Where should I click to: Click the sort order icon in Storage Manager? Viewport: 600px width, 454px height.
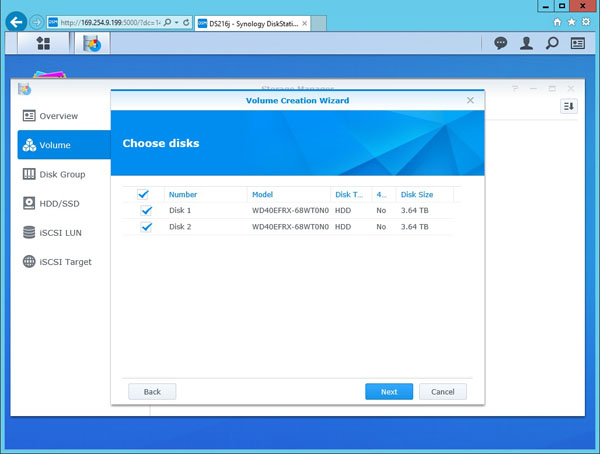(x=568, y=106)
